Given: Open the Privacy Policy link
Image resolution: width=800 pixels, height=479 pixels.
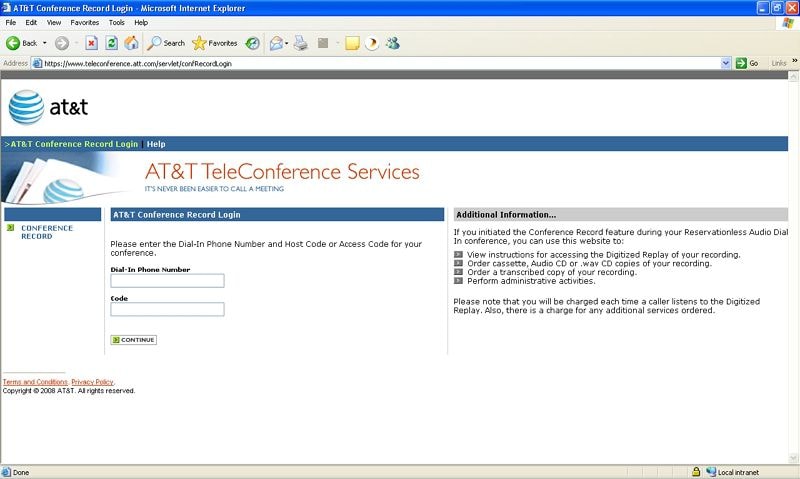Looking at the screenshot, I should click(92, 382).
